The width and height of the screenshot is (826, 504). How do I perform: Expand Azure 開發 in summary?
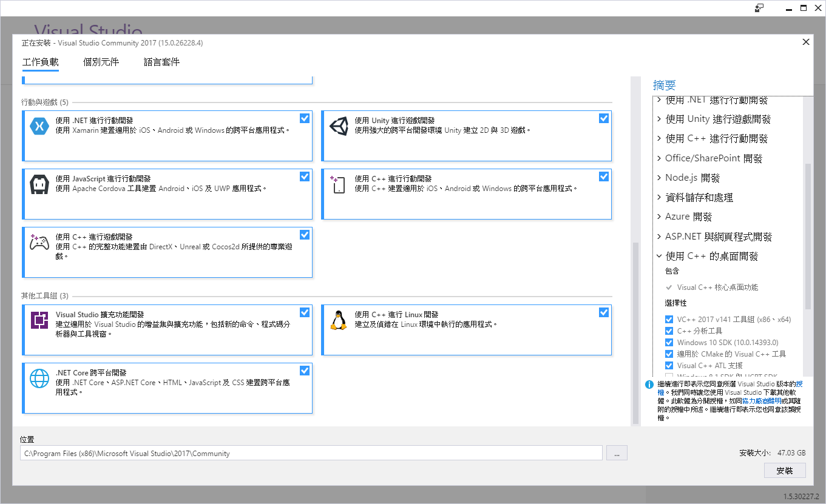(x=659, y=217)
